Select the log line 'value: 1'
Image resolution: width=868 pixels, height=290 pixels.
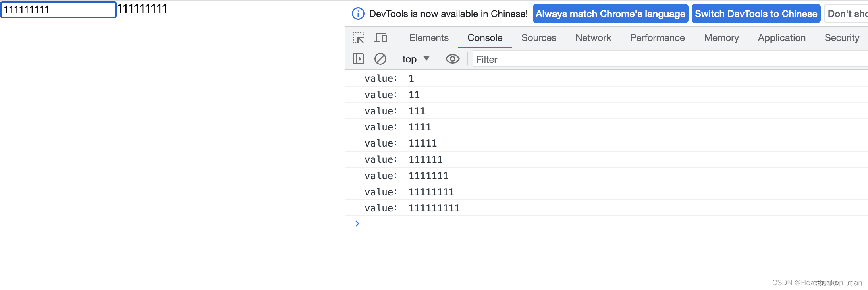coord(607,79)
